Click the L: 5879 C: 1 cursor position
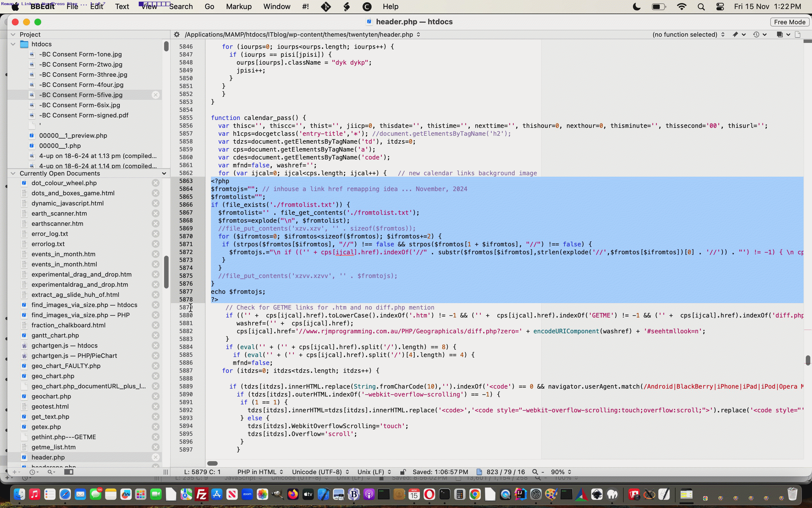The image size is (812, 508). click(x=202, y=472)
